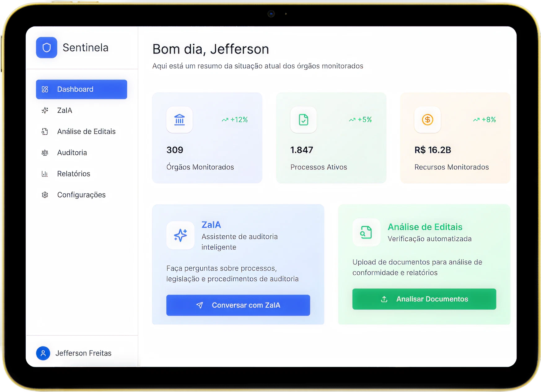The height and width of the screenshot is (392, 541).
Task: Click the sparkle icon in ZaIA card
Action: 180,235
